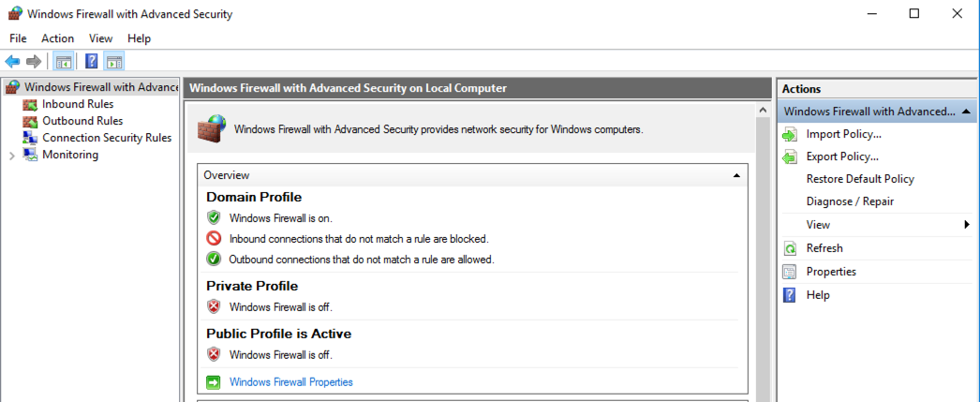This screenshot has height=402, width=980.
Task: Open the File menu
Action: point(18,38)
